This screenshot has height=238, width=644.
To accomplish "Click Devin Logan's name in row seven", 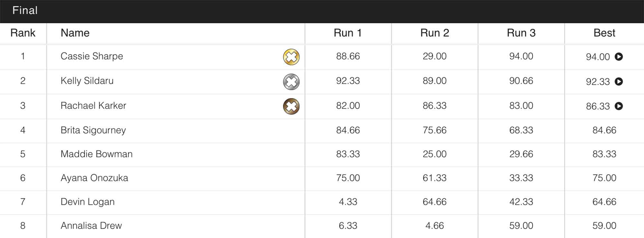I will (x=87, y=202).
